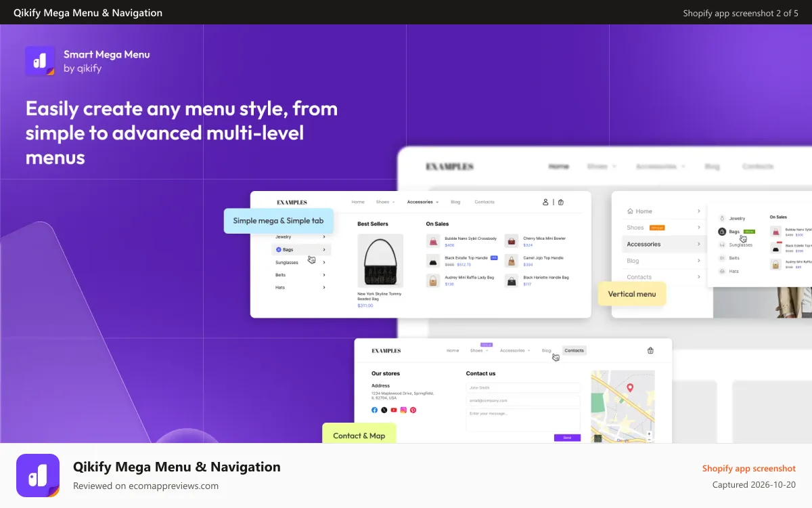Screen dimensions: 812x508
Task: Click the Home house icon in vertical menu
Action: tap(631, 211)
